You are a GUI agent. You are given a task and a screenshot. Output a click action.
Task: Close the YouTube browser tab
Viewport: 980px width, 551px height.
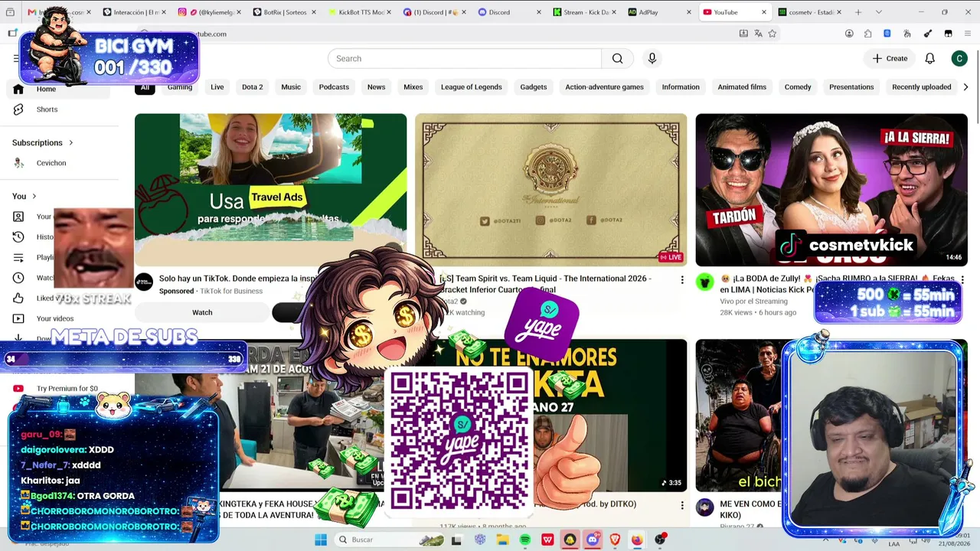point(764,12)
